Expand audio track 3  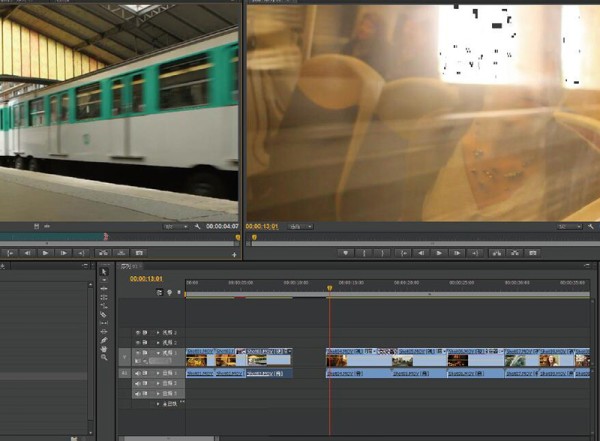point(158,394)
